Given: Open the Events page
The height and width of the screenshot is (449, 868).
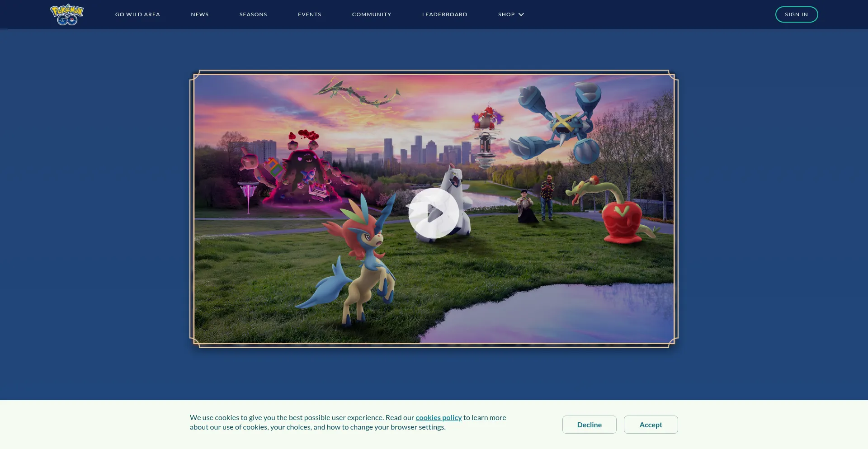Looking at the screenshot, I should pos(309,14).
